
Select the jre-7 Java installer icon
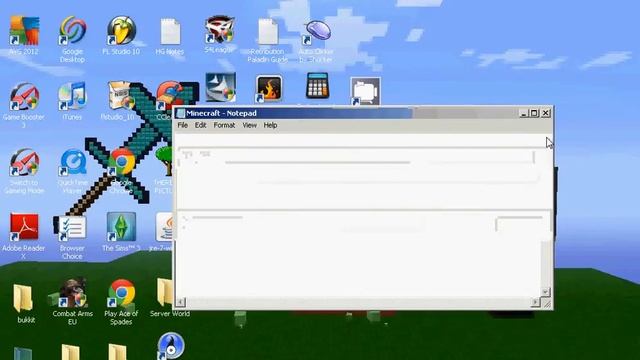click(x=165, y=227)
